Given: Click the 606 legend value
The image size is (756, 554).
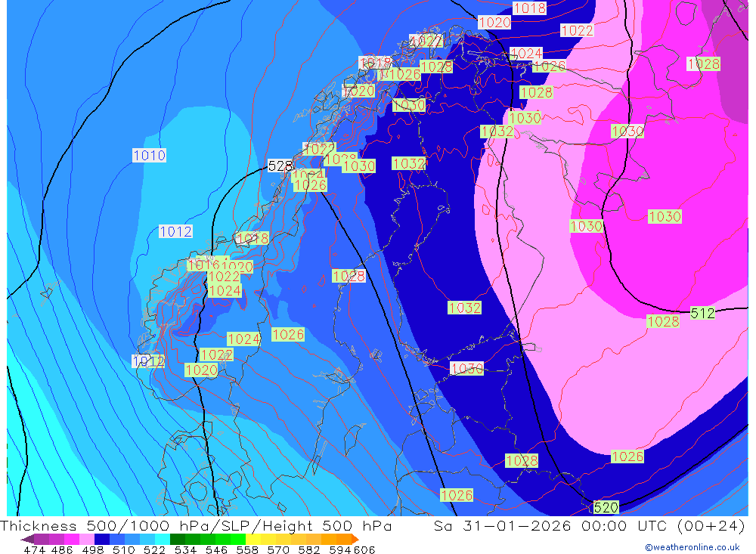Looking at the screenshot, I should [x=364, y=549].
